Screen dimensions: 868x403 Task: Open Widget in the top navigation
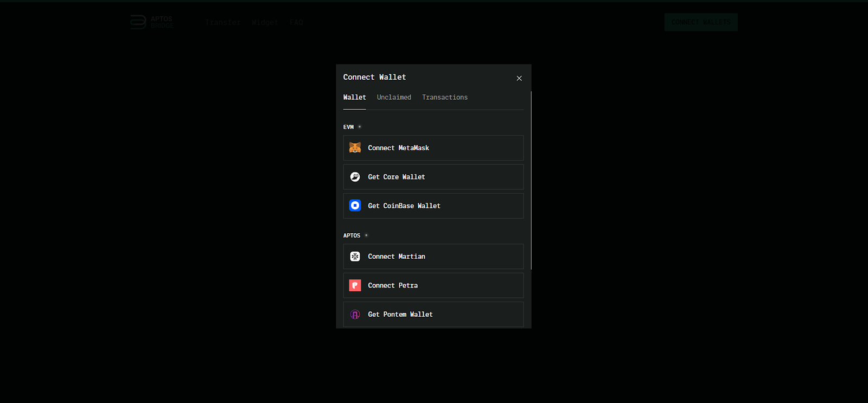click(x=265, y=22)
